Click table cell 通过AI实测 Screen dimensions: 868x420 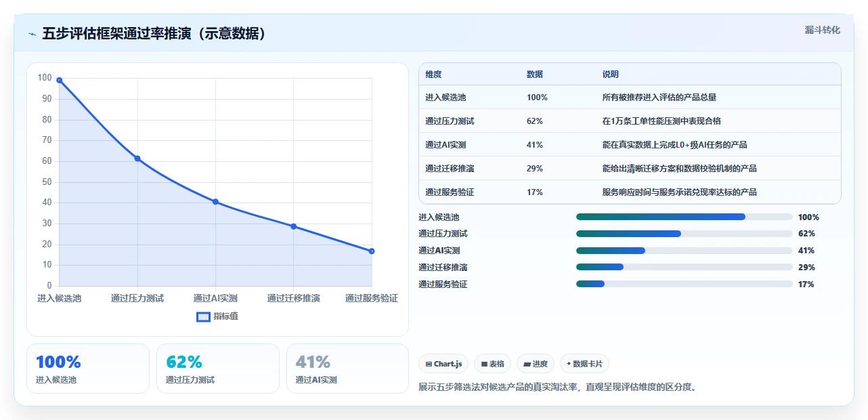[x=446, y=145]
